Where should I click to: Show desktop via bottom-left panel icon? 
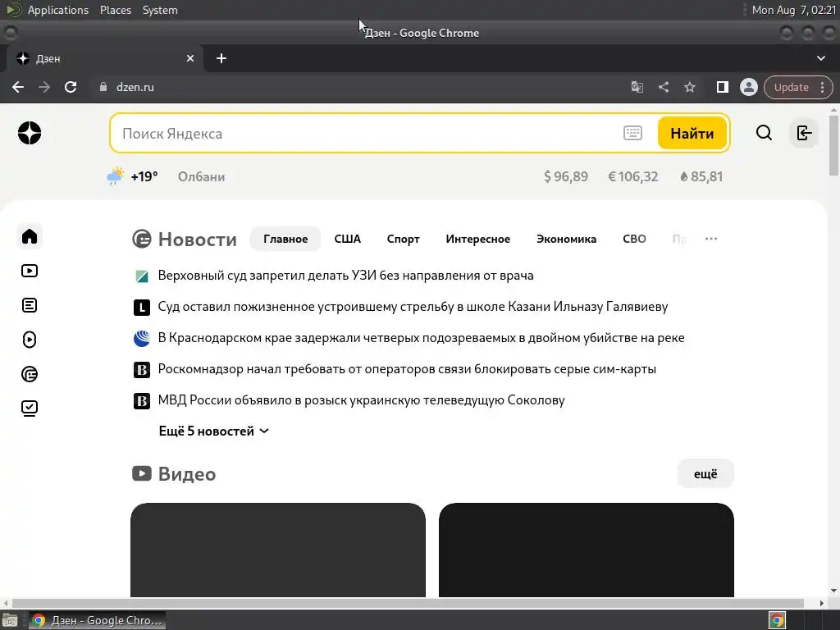(x=10, y=620)
